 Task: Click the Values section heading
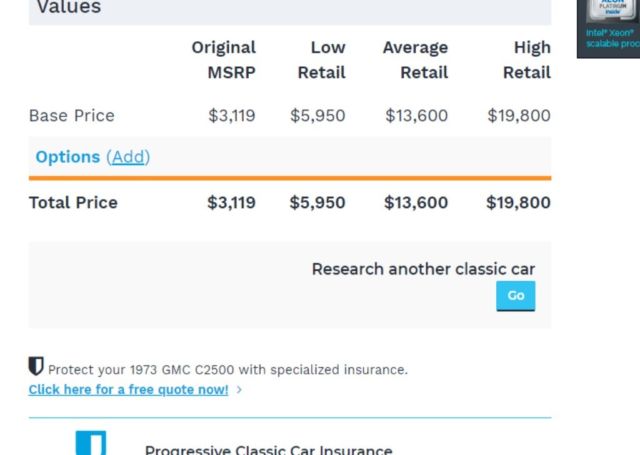[69, 7]
